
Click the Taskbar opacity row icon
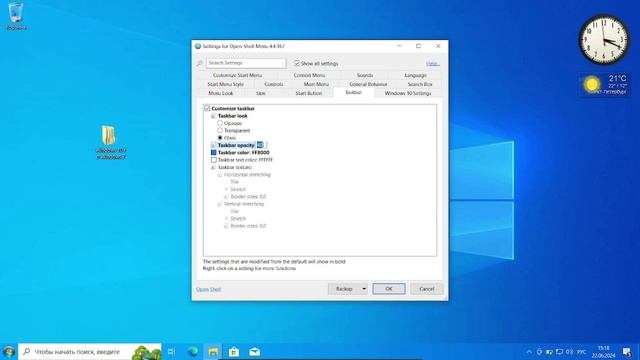click(213, 145)
